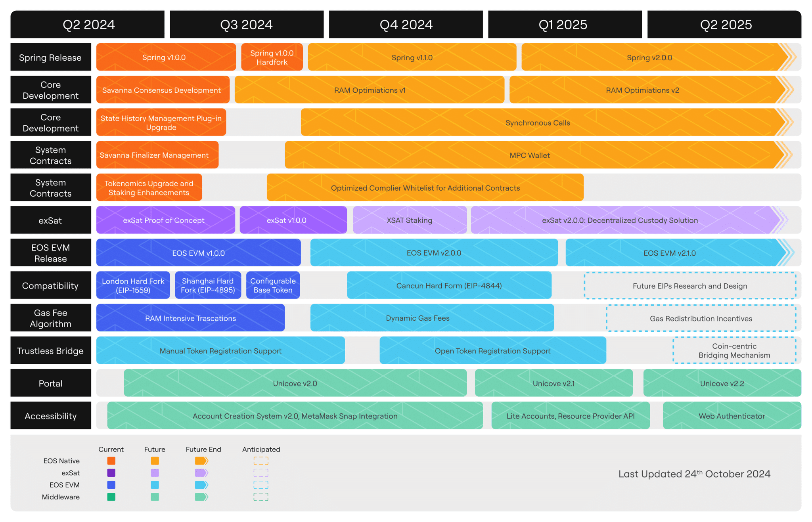Click the EOS EVM v2.0.0 bar
Image resolution: width=812 pixels, height=522 pixels.
click(x=434, y=253)
